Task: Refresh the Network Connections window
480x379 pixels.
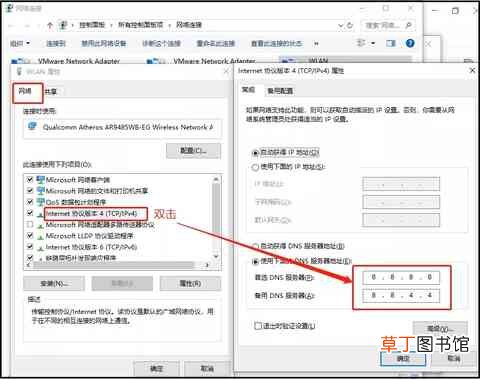Action: pos(349,25)
